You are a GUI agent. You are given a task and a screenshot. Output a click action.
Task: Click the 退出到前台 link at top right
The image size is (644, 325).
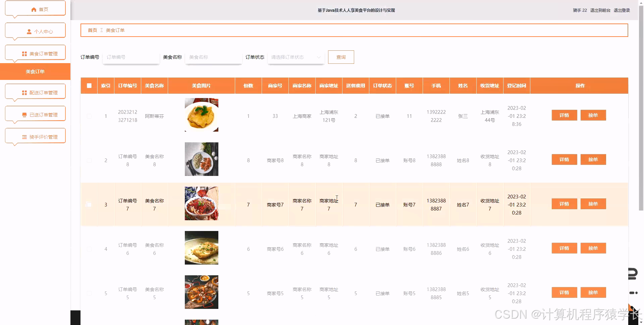tap(600, 10)
